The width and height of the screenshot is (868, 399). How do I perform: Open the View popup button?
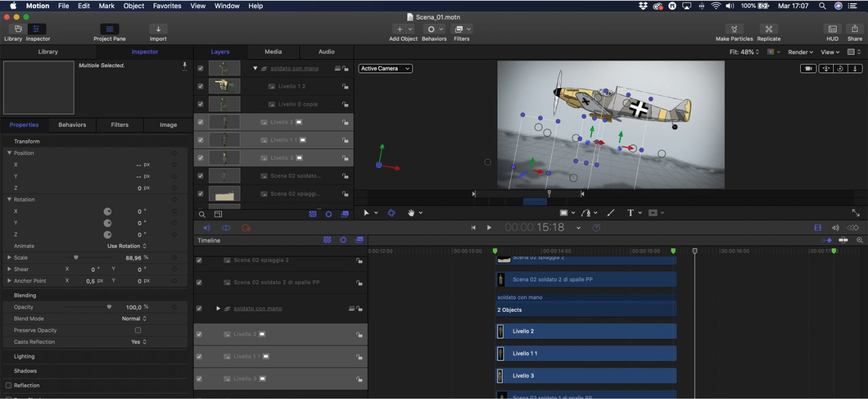[x=830, y=52]
